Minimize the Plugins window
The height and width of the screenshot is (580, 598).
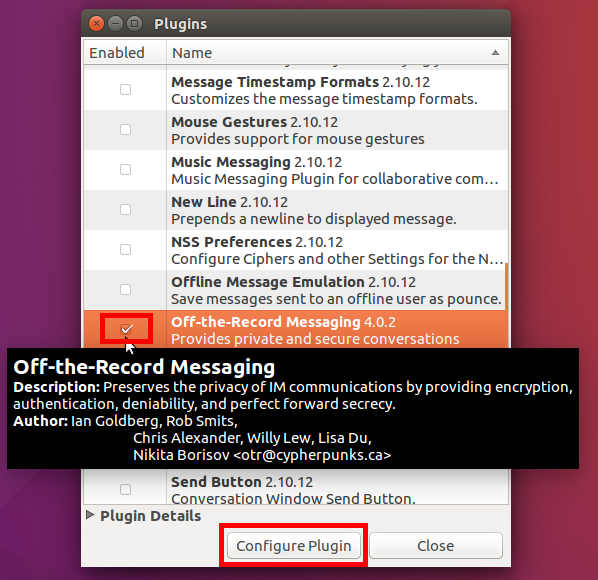click(116, 24)
